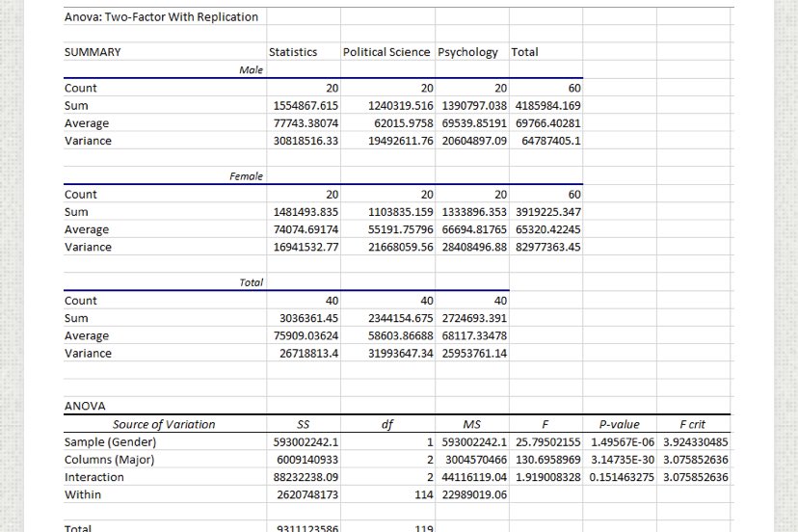The image size is (798, 532).
Task: Select cell value 31993647.34
Action: coord(401,354)
